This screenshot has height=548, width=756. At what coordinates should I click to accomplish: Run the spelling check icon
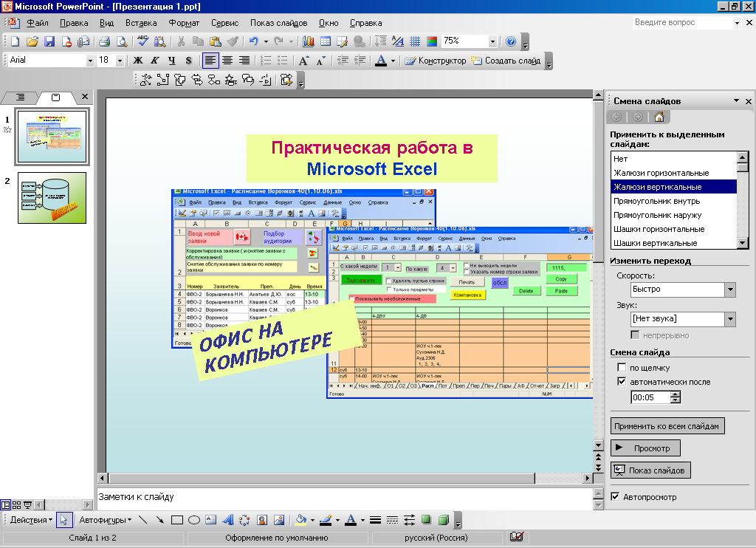[x=142, y=41]
